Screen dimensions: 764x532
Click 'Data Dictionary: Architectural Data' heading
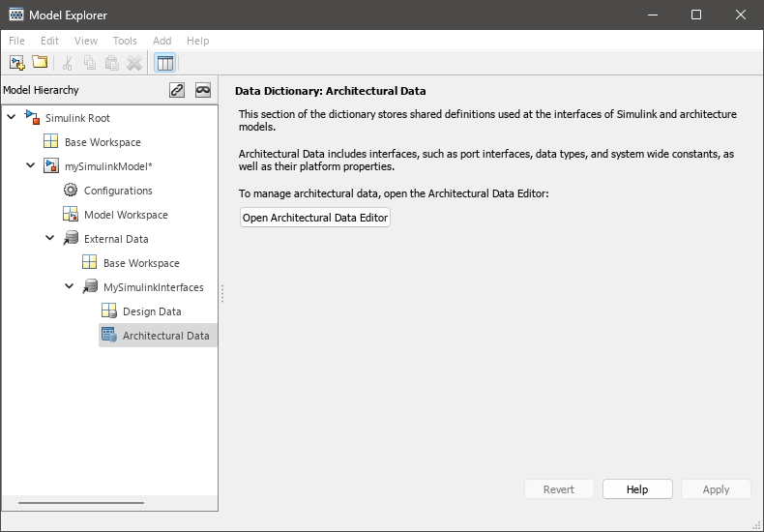(x=331, y=91)
